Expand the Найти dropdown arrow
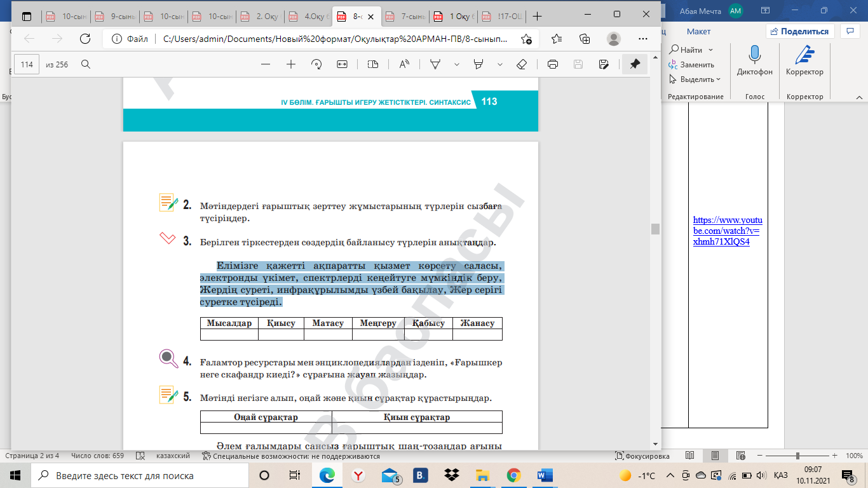The image size is (868, 488). click(711, 50)
